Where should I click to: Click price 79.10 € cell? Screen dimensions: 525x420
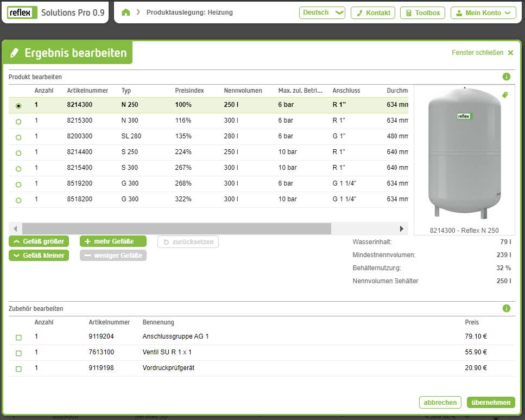476,336
